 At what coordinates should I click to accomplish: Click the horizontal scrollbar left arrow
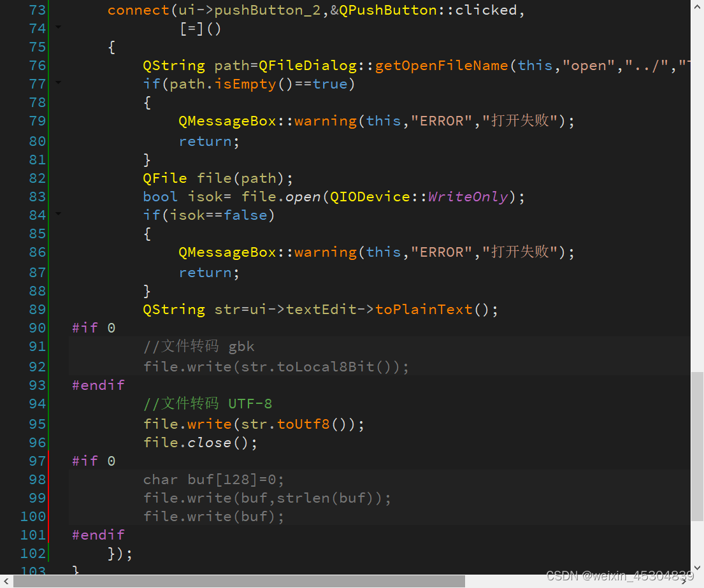click(x=6, y=580)
